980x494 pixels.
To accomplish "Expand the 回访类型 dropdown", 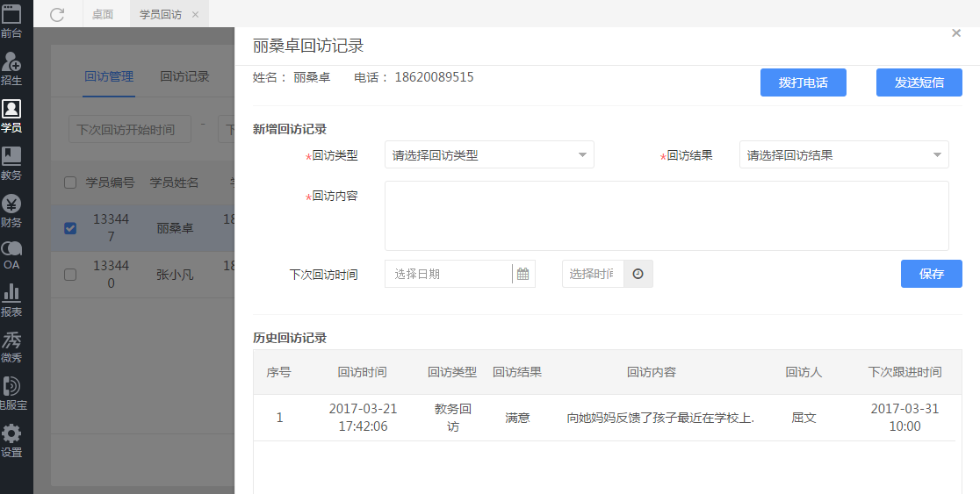I will 489,155.
